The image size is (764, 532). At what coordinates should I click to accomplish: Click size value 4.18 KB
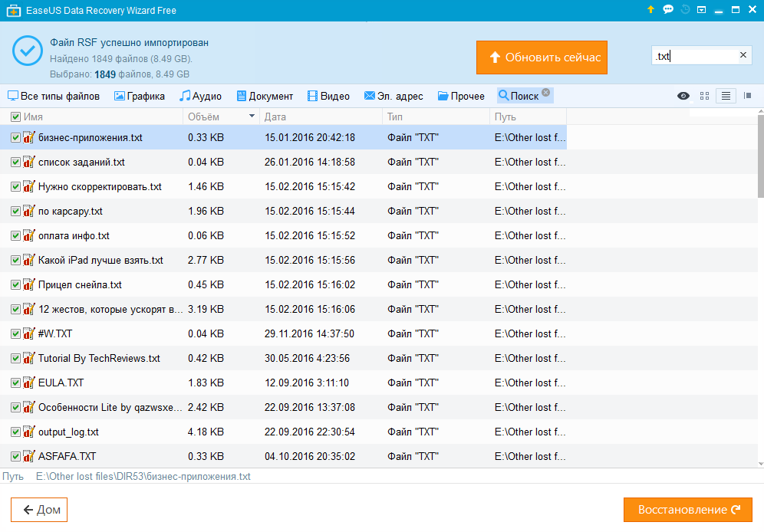click(206, 432)
